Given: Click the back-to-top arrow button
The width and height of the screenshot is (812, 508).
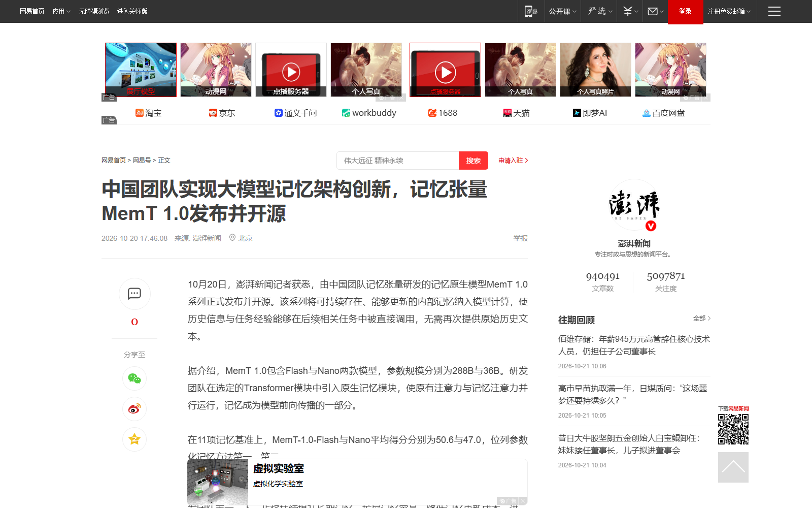Looking at the screenshot, I should tap(733, 467).
